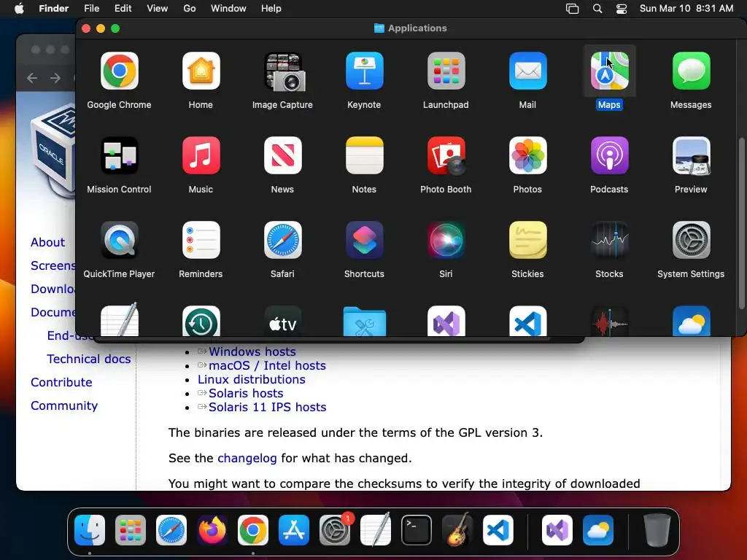Image resolution: width=747 pixels, height=560 pixels.
Task: Select the Time Machine app icon
Action: [x=201, y=321]
